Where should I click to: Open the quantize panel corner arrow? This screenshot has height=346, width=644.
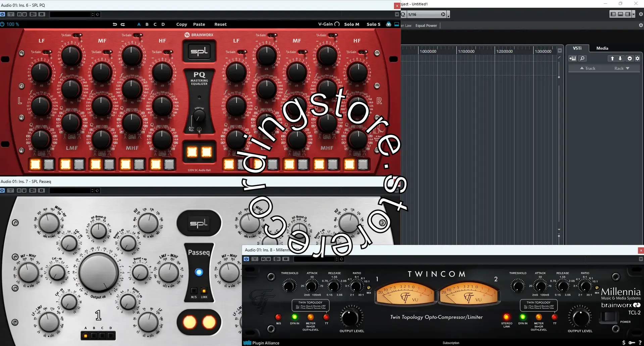[448, 15]
